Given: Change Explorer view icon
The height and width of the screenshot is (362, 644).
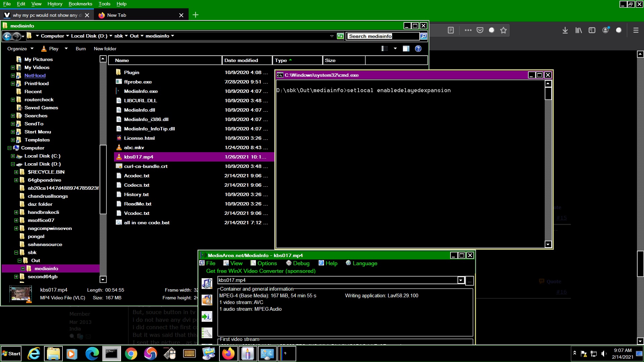Looking at the screenshot, I should [385, 49].
